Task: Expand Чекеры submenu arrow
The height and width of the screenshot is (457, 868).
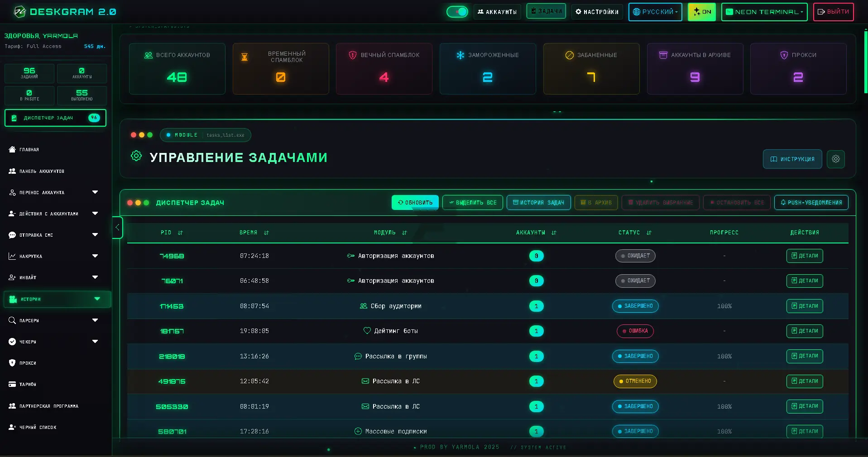Action: coord(95,342)
